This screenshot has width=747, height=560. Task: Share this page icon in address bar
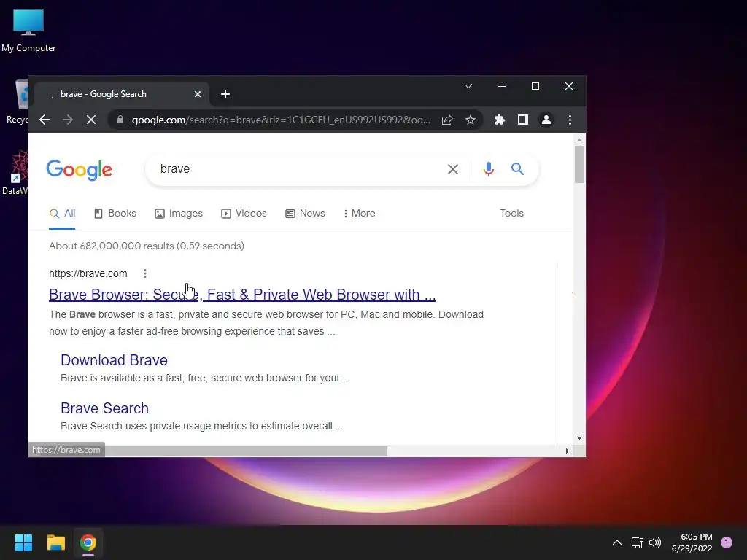click(447, 120)
